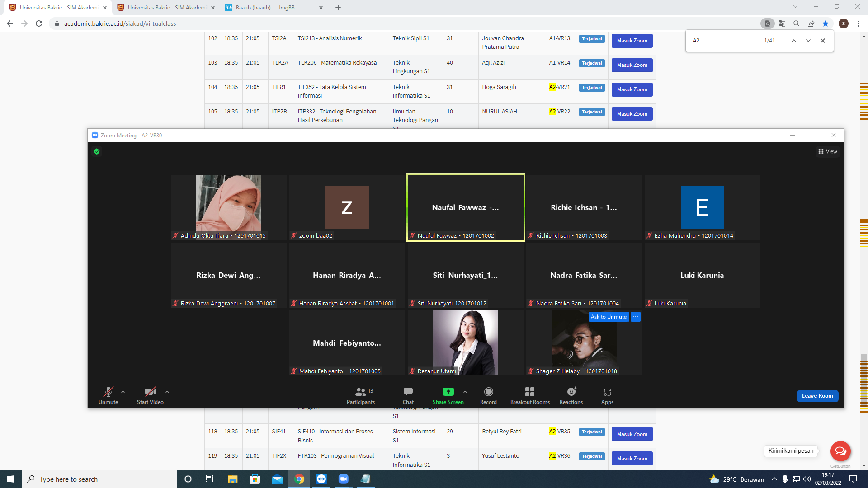Open Chrome tab search dropdown
868x488 pixels.
coord(795,7)
